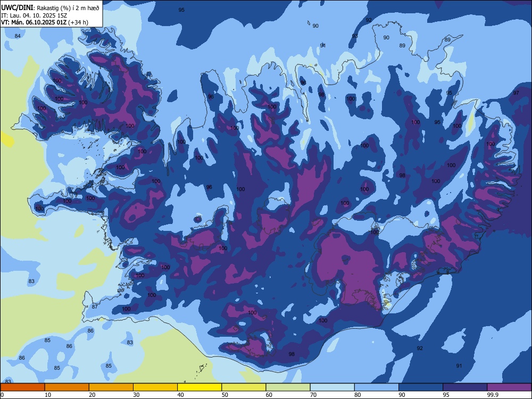This screenshot has height=399, width=532.
Task: Click the 'IT: Lau. 04. 10. 2025 15Z' line
Action: tap(34, 15)
